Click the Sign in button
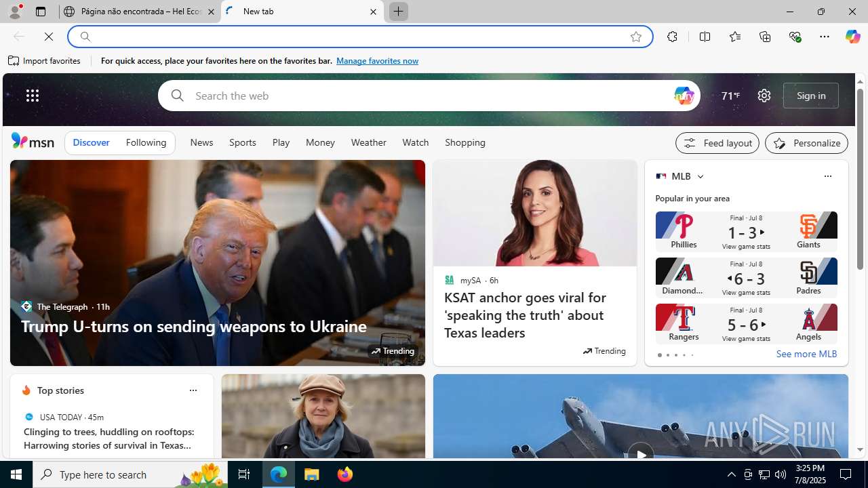The image size is (868, 488). click(x=811, y=96)
